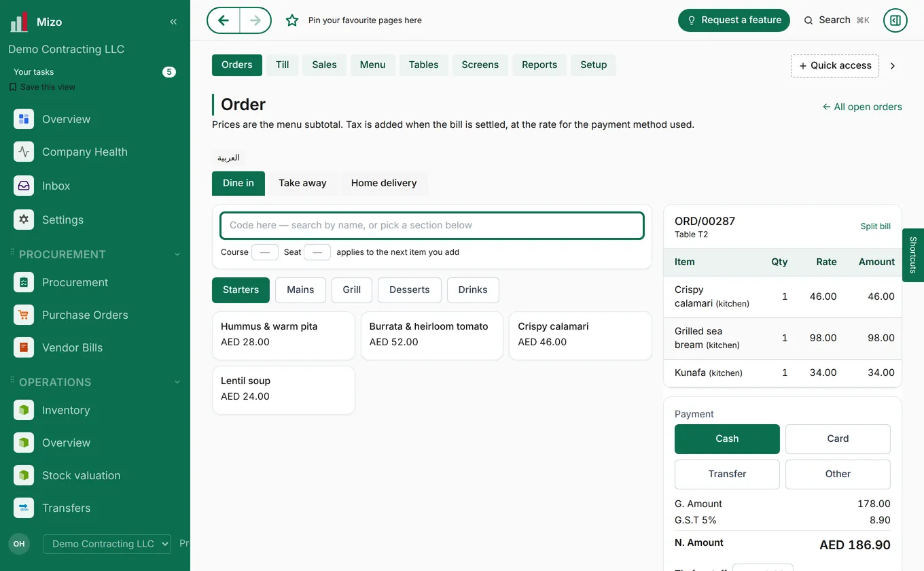Add Lentil soup to order
Image resolution: width=924 pixels, height=571 pixels.
pyautogui.click(x=283, y=390)
